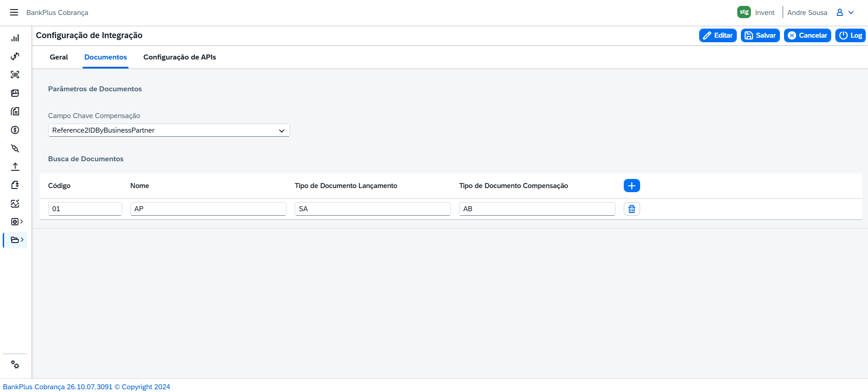Click the Busca de Documentos section heading
This screenshot has height=392, width=868.
[x=86, y=159]
